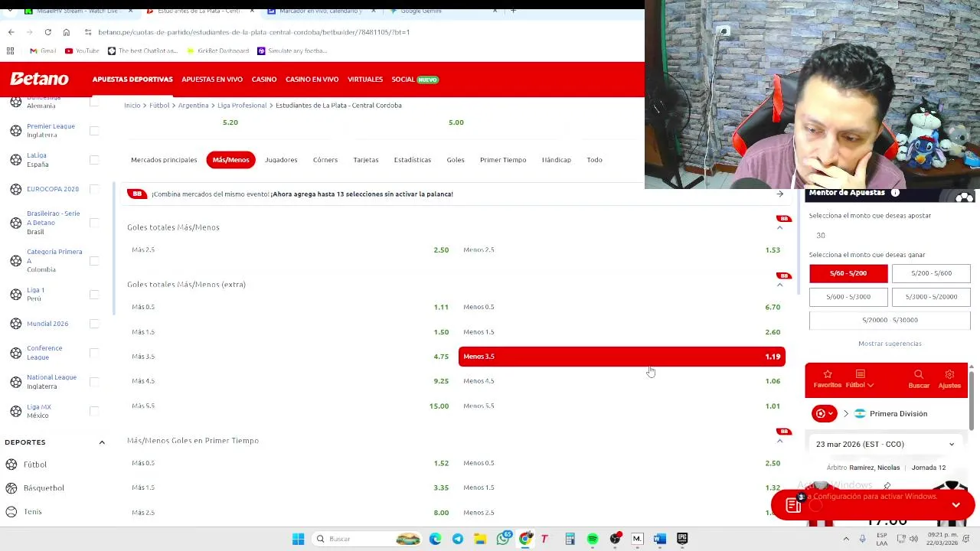Switch to Estadísticas tab
This screenshot has height=551, width=980.
pyautogui.click(x=413, y=160)
